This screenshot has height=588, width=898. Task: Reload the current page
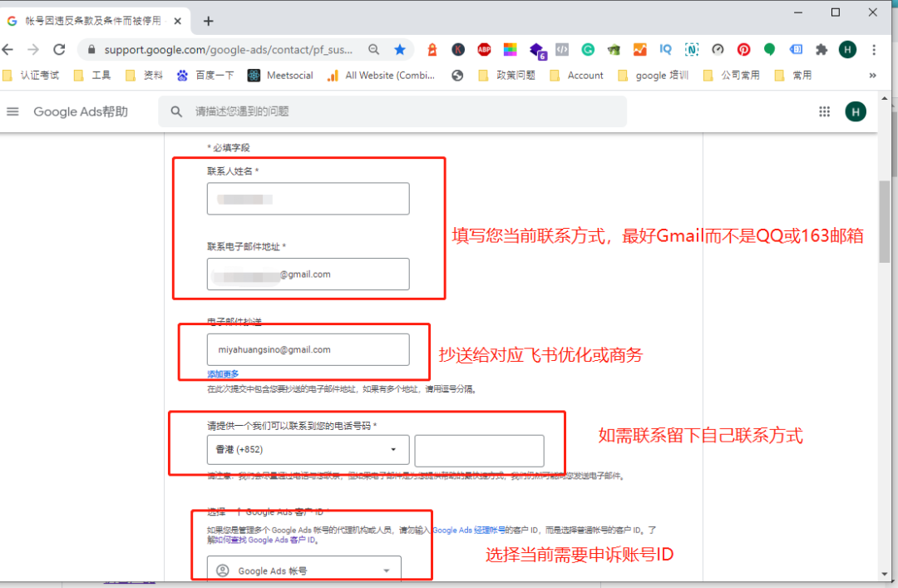59,50
